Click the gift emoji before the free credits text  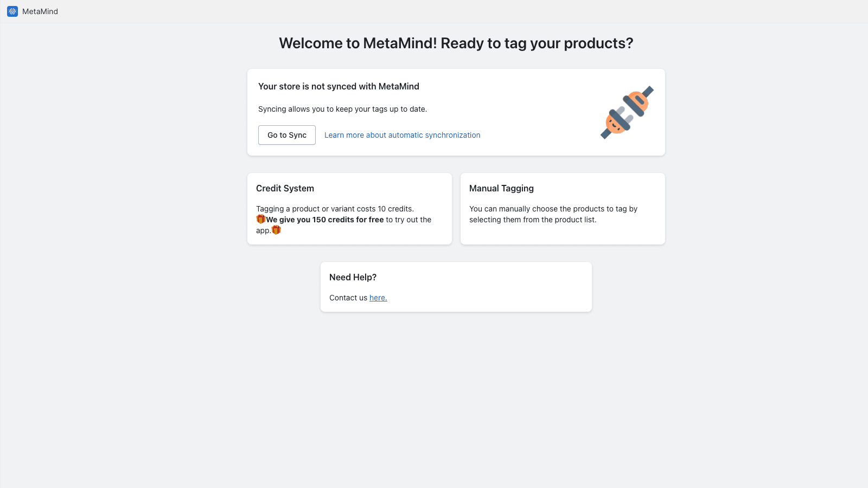coord(260,219)
